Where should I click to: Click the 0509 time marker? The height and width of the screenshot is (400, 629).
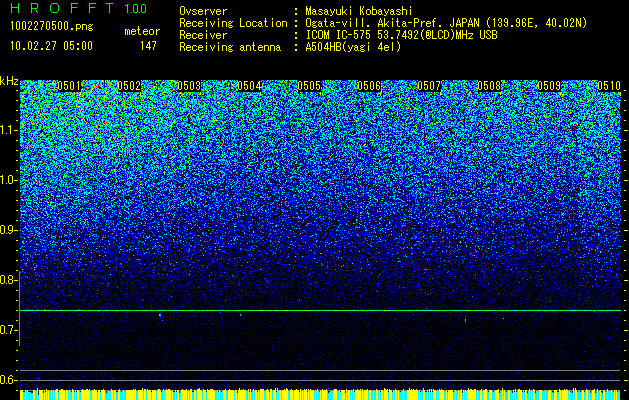point(549,86)
